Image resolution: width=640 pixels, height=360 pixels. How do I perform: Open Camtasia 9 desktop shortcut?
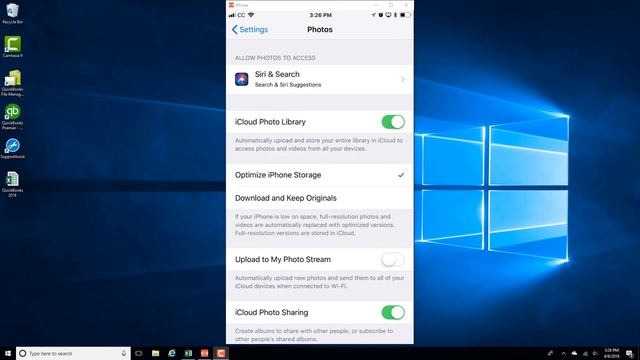tap(13, 47)
